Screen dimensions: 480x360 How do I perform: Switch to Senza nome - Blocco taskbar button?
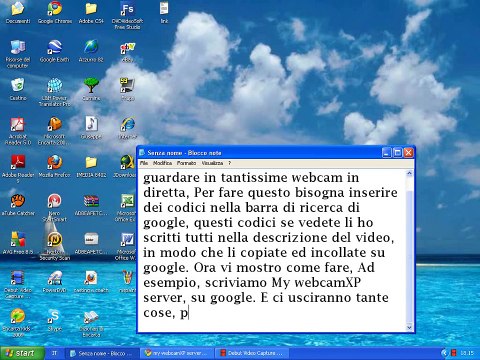pos(103,353)
